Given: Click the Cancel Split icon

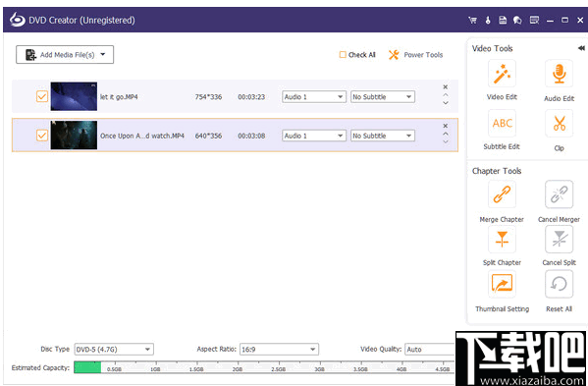Looking at the screenshot, I should pyautogui.click(x=559, y=240).
